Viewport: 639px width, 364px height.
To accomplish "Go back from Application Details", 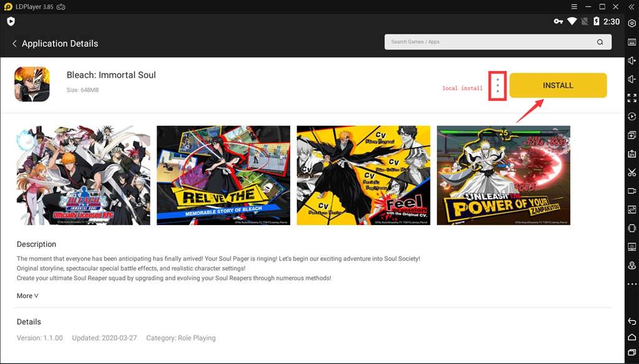I will tap(14, 44).
